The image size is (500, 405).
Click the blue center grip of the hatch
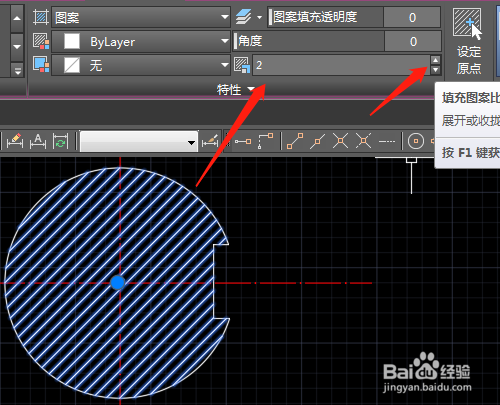pos(117,282)
